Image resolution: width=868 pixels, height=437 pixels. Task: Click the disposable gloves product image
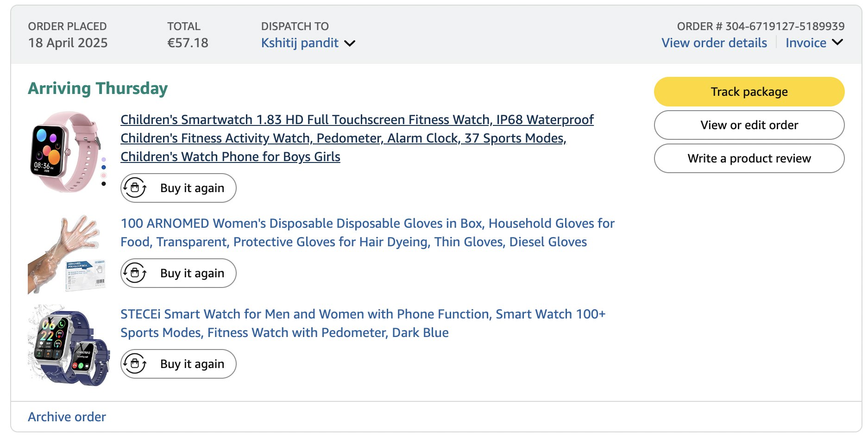(x=67, y=254)
